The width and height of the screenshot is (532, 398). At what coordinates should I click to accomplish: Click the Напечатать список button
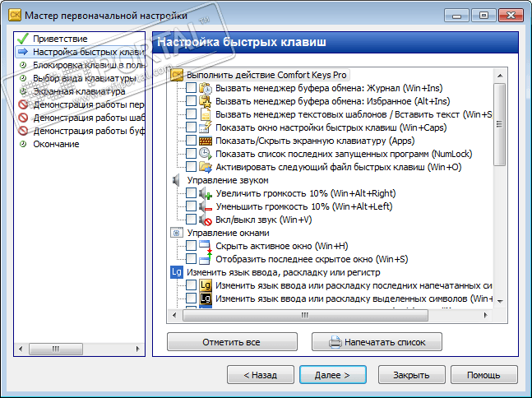pos(377,342)
